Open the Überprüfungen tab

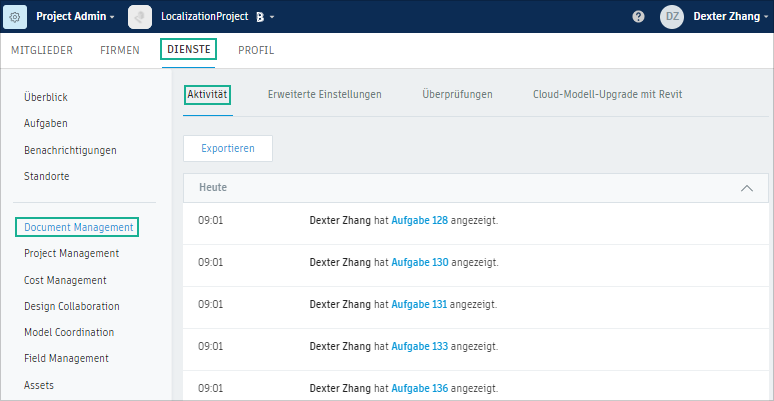(x=457, y=94)
